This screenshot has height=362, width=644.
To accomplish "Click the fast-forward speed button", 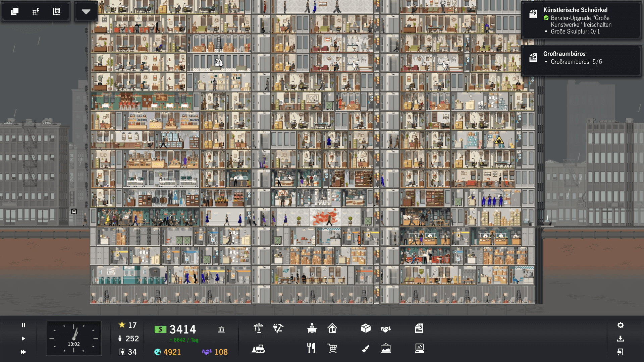I will [23, 352].
